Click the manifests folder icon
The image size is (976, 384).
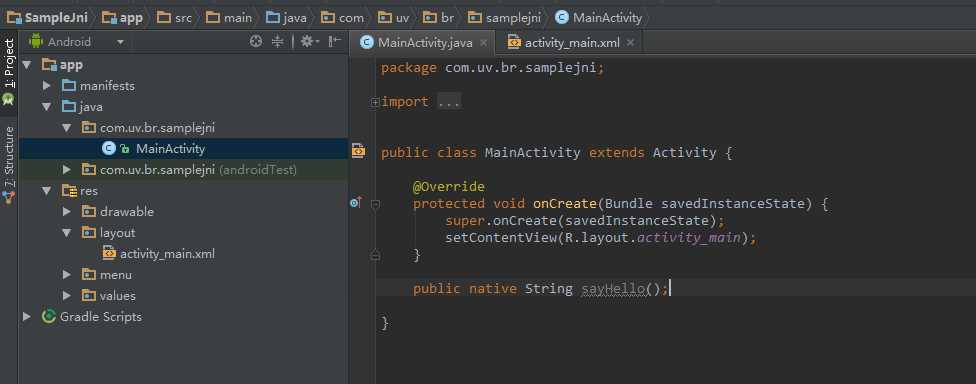click(x=69, y=86)
